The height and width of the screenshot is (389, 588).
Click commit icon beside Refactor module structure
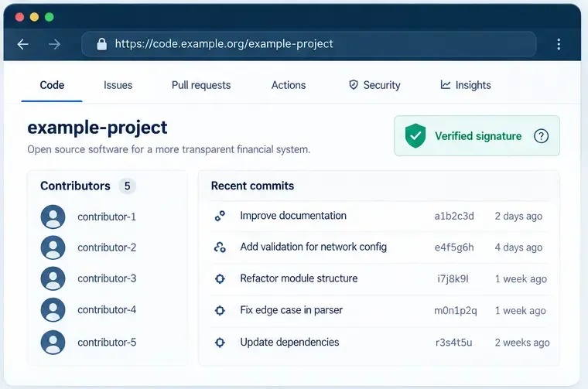click(x=220, y=278)
